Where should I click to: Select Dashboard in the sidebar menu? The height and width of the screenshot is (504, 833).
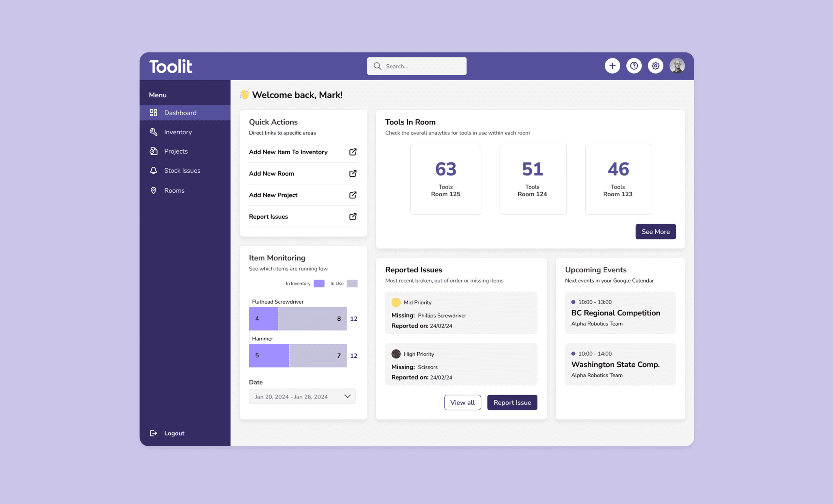coord(180,113)
